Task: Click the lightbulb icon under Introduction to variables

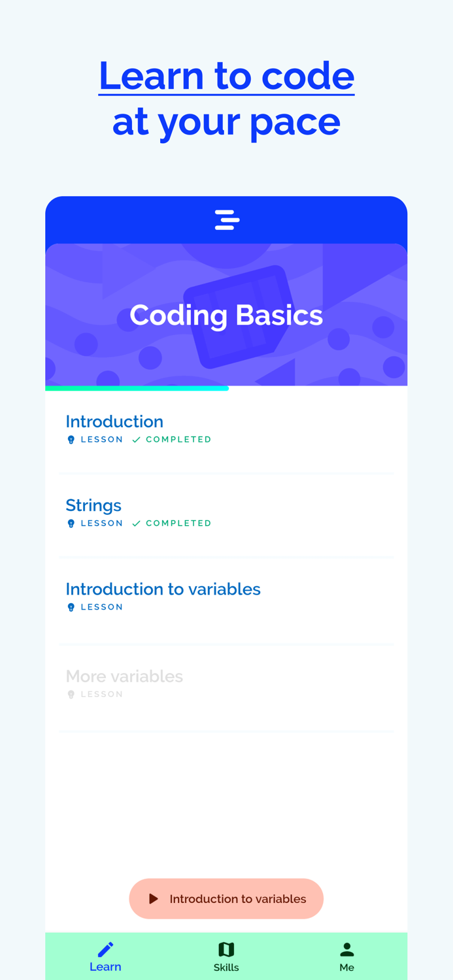Action: [71, 606]
